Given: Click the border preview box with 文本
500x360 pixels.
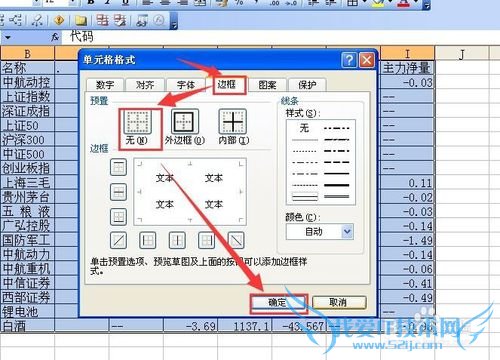Looking at the screenshot, I should point(190,192).
